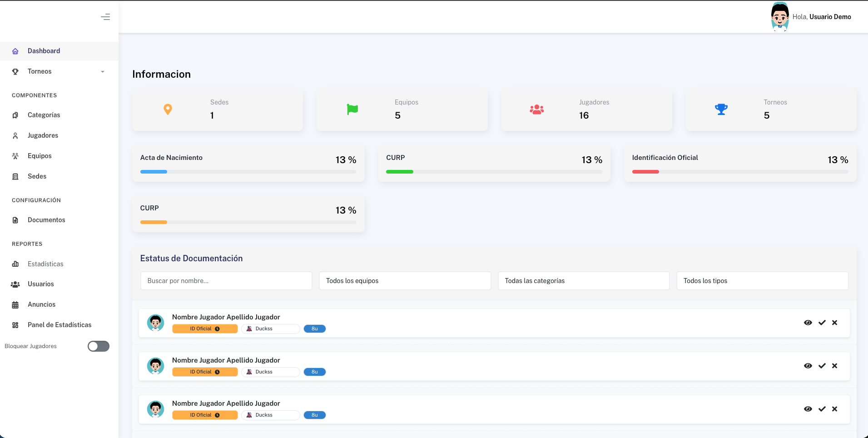Open the Documentos configuration page
The width and height of the screenshot is (868, 438).
46,220
